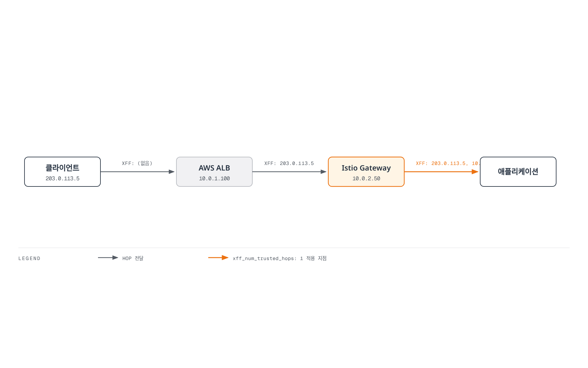The height and width of the screenshot is (368, 588).
Task: Click the gray 'XFF: 203.0.113.5' edge label
Action: (289, 163)
